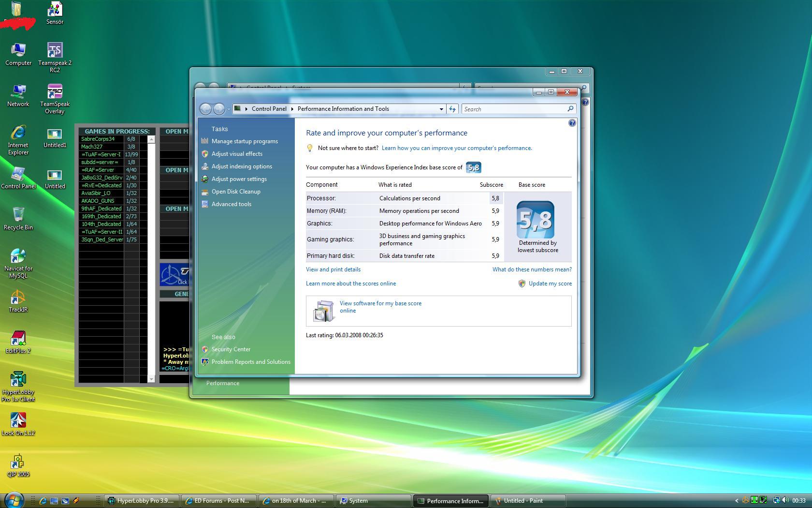This screenshot has width=812, height=508.
Task: Switch to HyperLobby Pro taskbar item
Action: (x=141, y=501)
